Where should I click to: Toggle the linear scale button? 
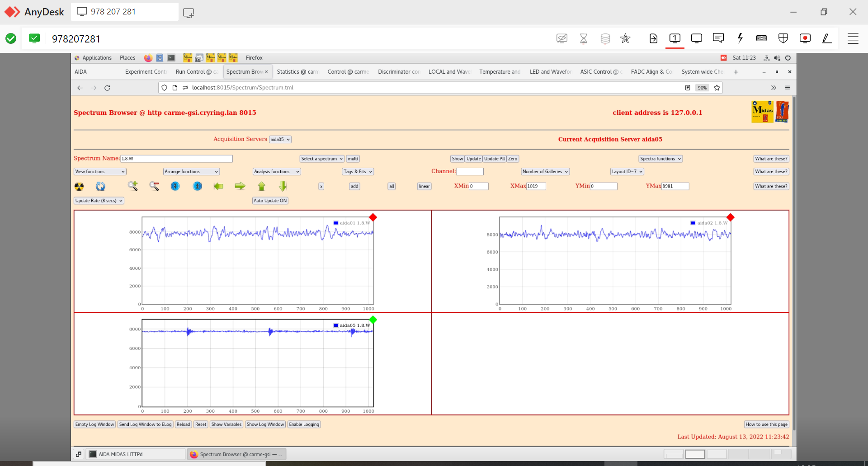pos(424,186)
